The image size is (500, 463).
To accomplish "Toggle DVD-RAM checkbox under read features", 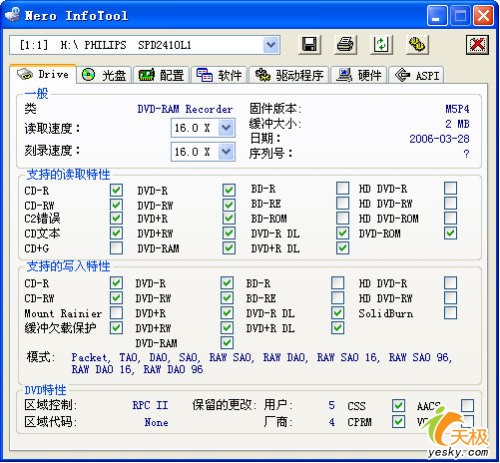I will point(229,248).
